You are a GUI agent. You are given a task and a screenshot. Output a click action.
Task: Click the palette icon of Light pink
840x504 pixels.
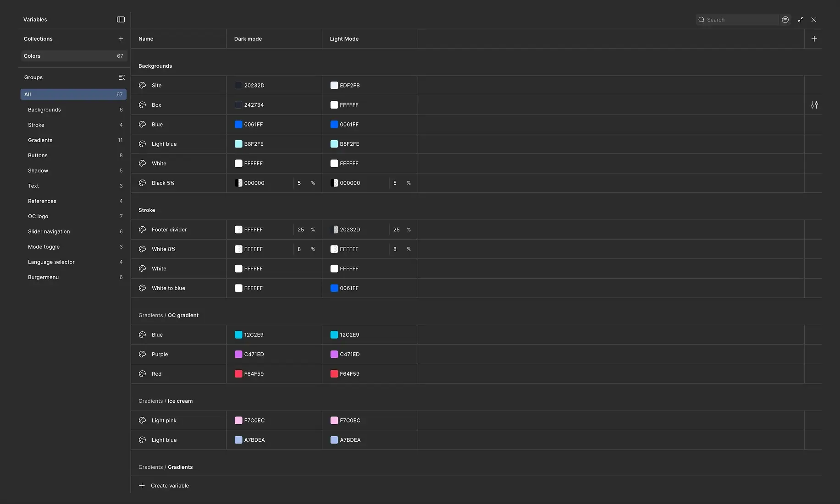point(142,421)
